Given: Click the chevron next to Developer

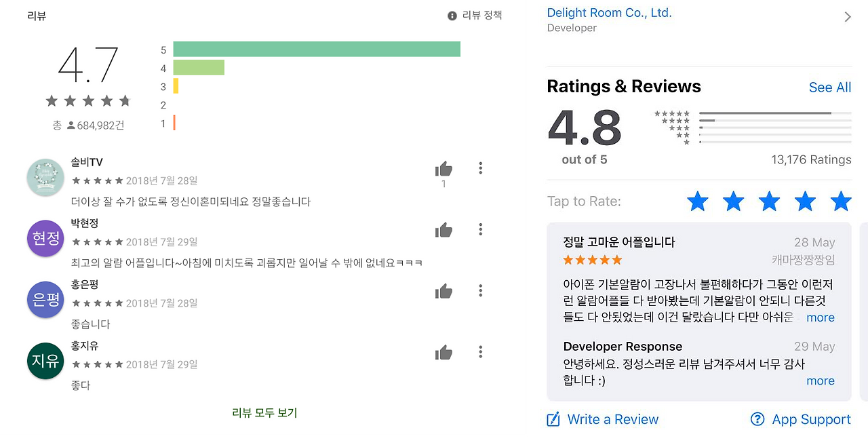Looking at the screenshot, I should (848, 17).
